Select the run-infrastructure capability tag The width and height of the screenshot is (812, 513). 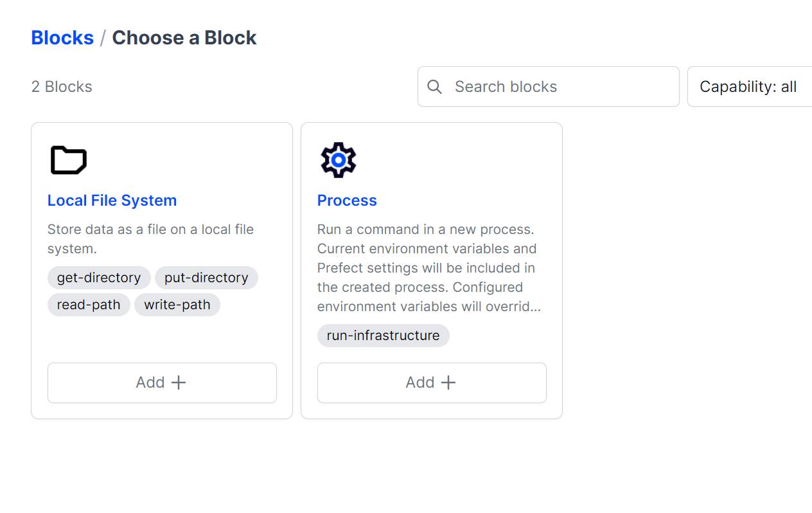tap(383, 335)
